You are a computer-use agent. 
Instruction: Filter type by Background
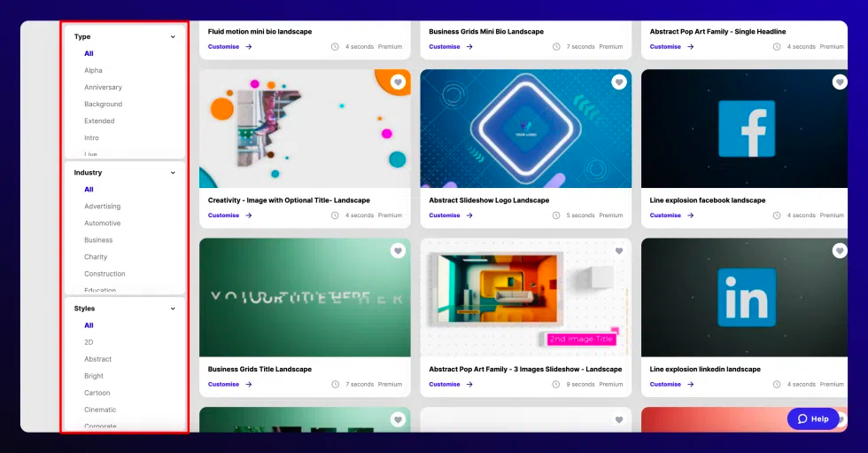(x=103, y=104)
